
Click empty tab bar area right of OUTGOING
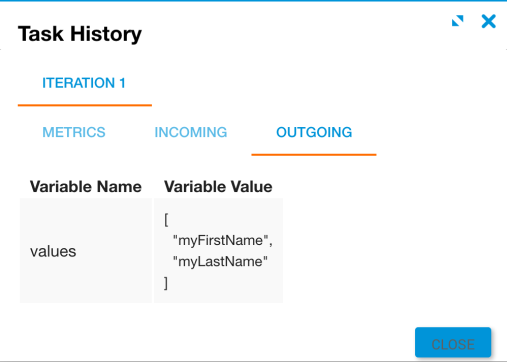click(x=440, y=133)
